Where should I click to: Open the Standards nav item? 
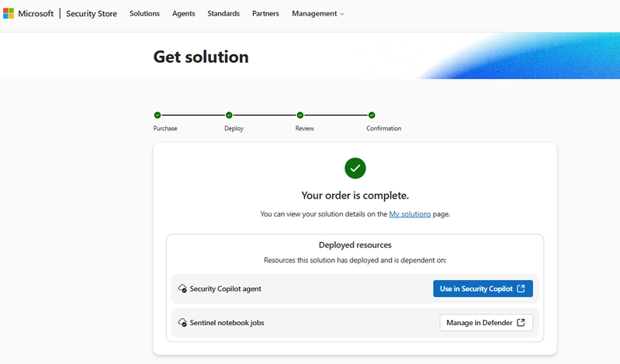click(x=223, y=13)
